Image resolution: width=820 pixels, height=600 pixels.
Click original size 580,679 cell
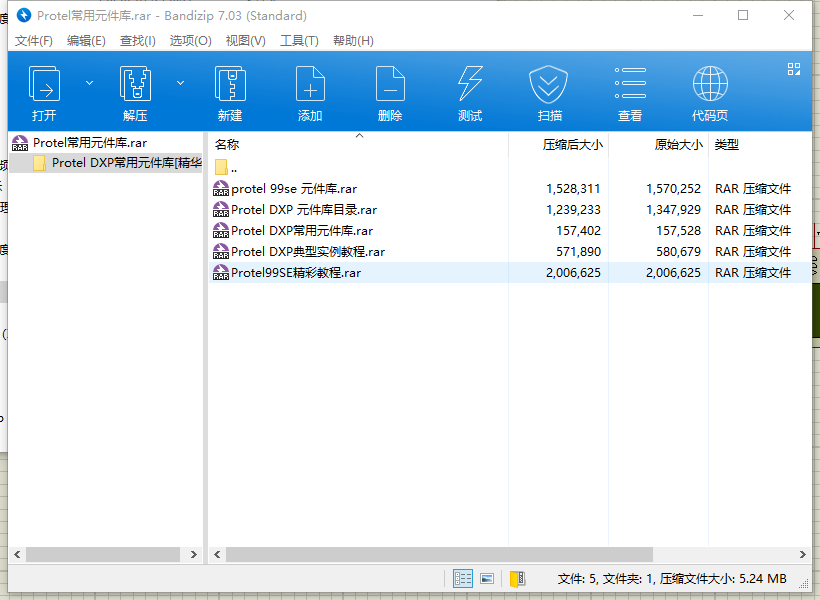click(678, 252)
